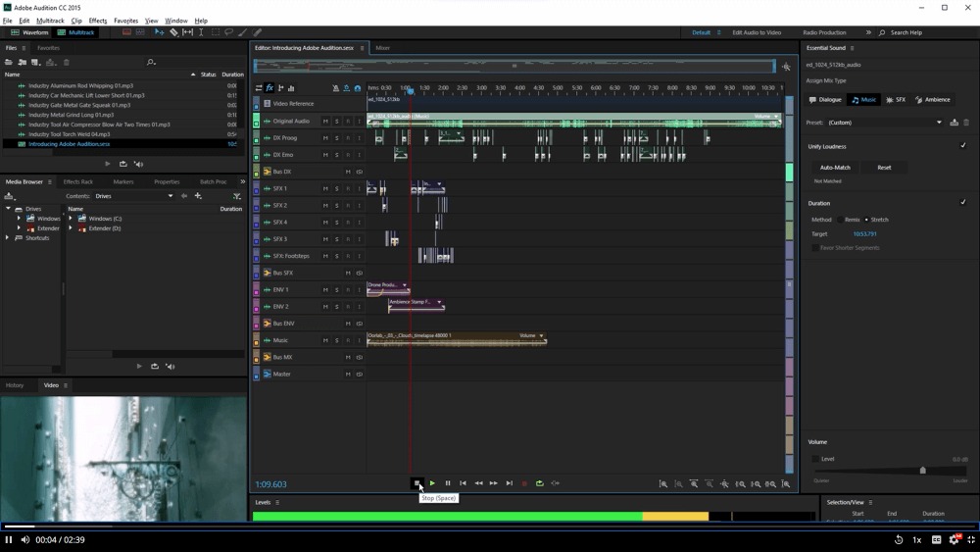
Task: Toggle the Duration section checkbox
Action: pos(963,203)
